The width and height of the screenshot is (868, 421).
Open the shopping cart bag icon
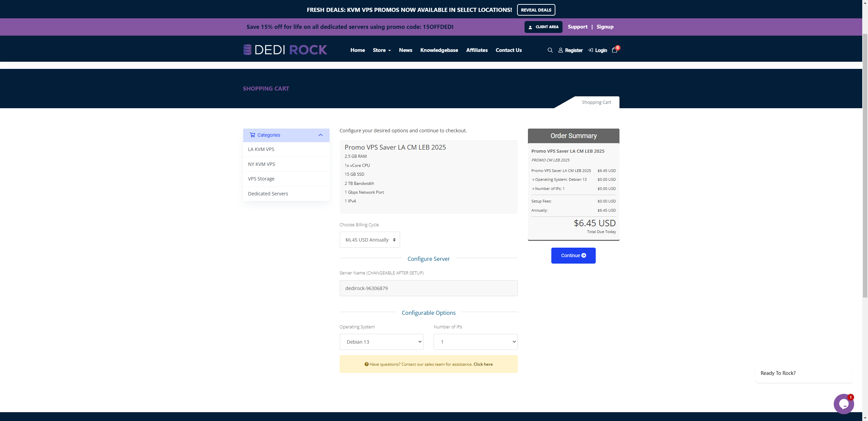614,50
